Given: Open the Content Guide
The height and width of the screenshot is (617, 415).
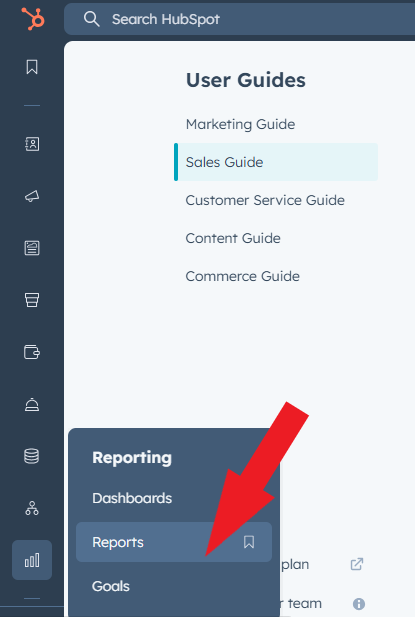Looking at the screenshot, I should pos(233,238).
